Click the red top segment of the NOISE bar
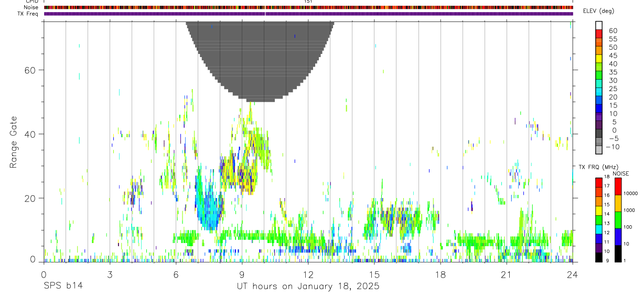Screen dimensions: 644x297 pyautogui.click(x=618, y=186)
